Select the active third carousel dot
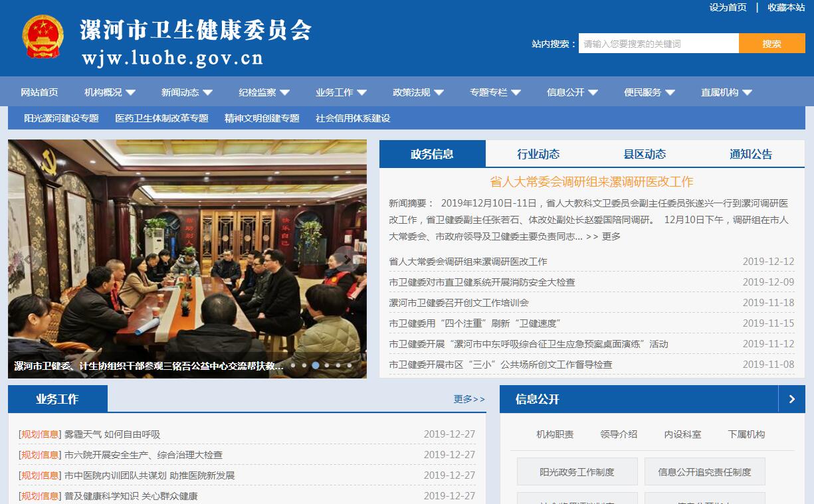Screen dimensions: 814x504 [316, 365]
